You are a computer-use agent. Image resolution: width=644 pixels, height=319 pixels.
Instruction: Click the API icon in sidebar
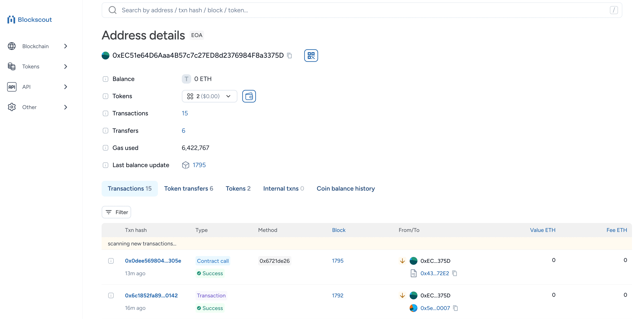pyautogui.click(x=12, y=87)
